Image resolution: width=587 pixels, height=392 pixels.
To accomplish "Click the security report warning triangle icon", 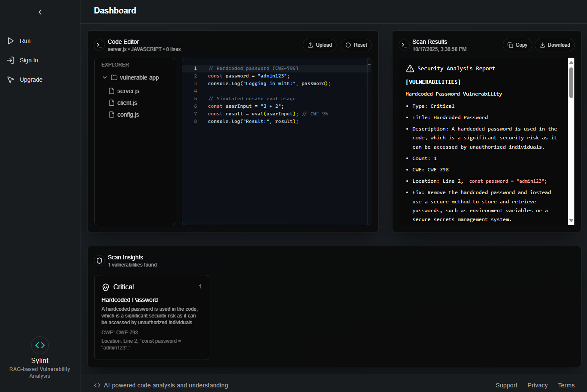I will [410, 69].
